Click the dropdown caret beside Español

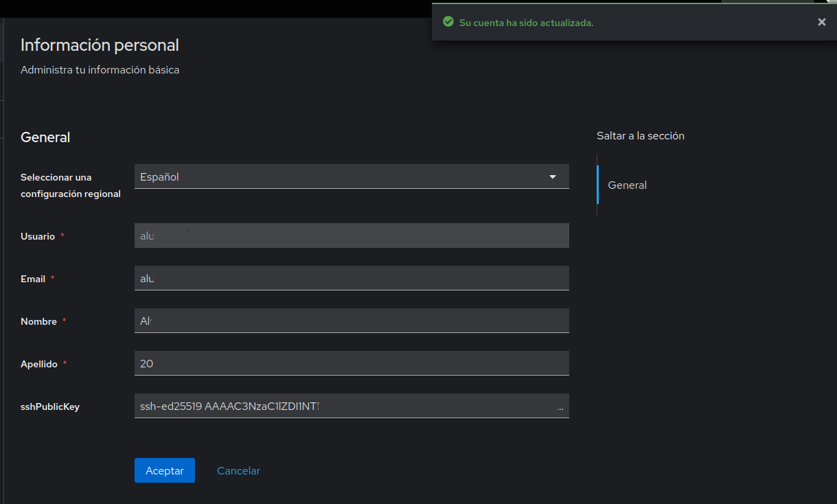(553, 177)
